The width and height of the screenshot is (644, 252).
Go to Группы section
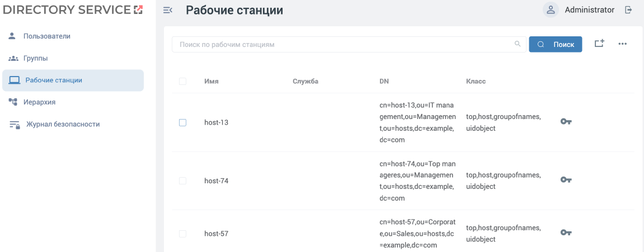tap(35, 58)
